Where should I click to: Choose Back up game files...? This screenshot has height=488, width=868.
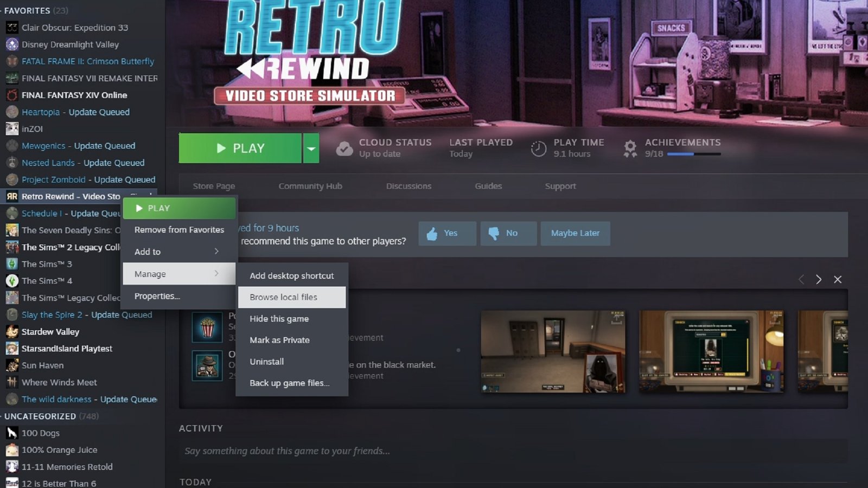click(292, 383)
